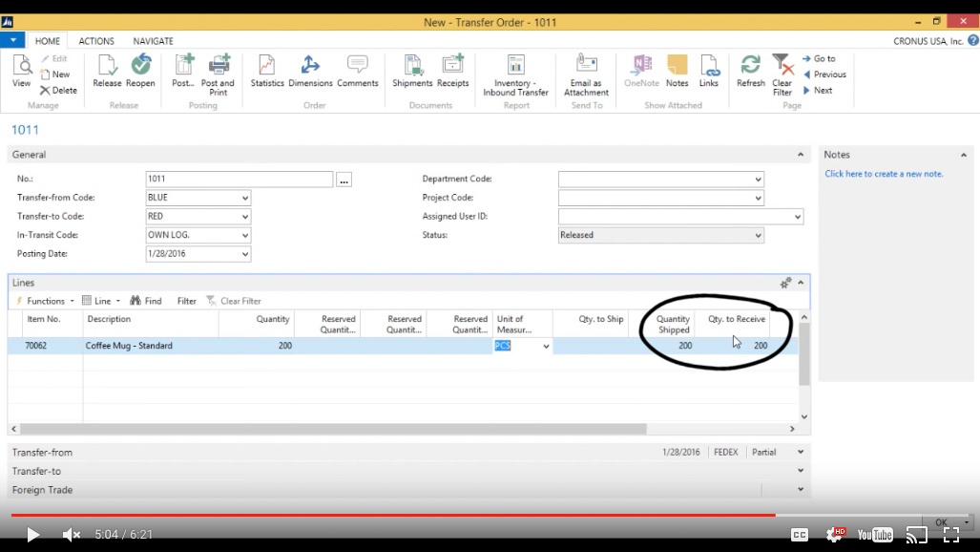This screenshot has height=552, width=980.
Task: Open the Transfer-to Code dropdown
Action: coord(243,216)
